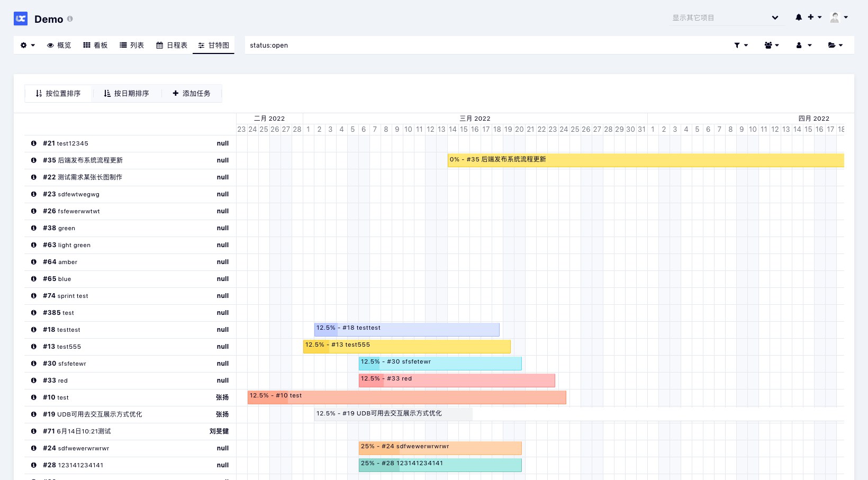868x480 pixels.
Task: Select the yellow #13 test555 Gantt bar
Action: click(406, 347)
